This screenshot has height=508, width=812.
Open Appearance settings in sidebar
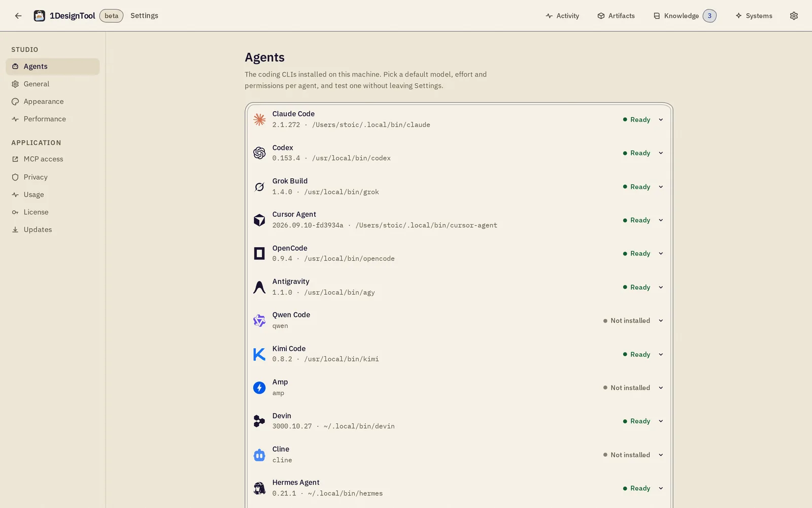[53, 102]
